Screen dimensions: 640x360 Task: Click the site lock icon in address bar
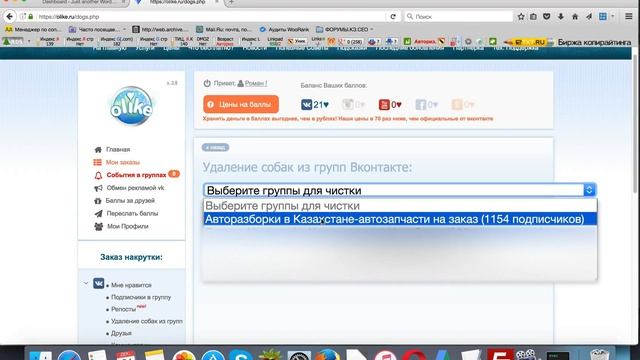tap(31, 17)
